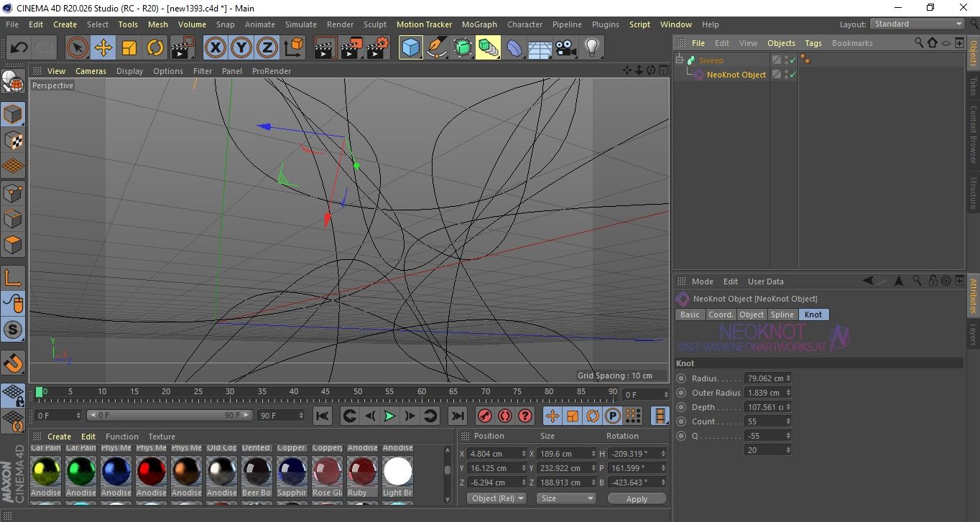Open material manager Create menu
This screenshot has height=522, width=980.
[x=59, y=437]
